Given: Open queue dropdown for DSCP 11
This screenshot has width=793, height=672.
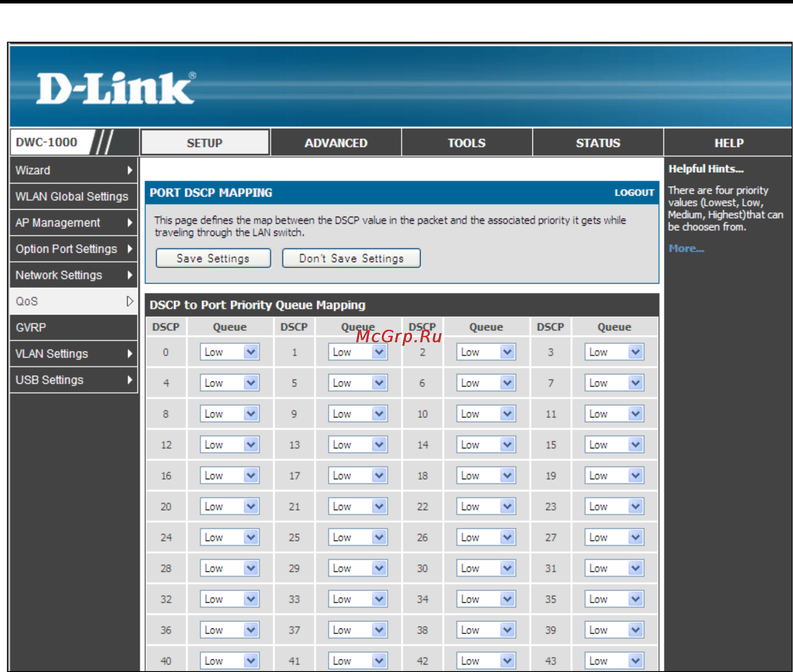Looking at the screenshot, I should pos(614,414).
